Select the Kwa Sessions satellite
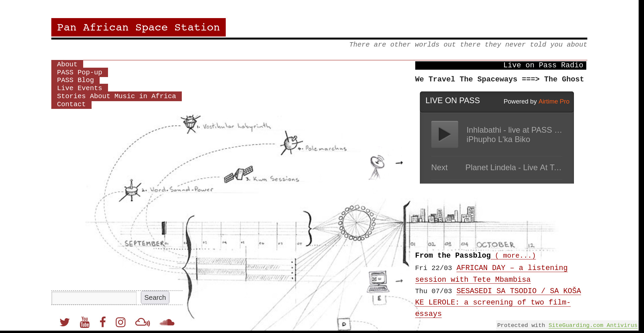 238,175
